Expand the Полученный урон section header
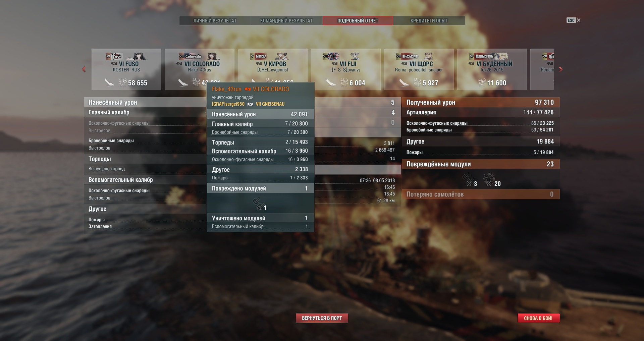The height and width of the screenshot is (341, 644). pyautogui.click(x=481, y=102)
